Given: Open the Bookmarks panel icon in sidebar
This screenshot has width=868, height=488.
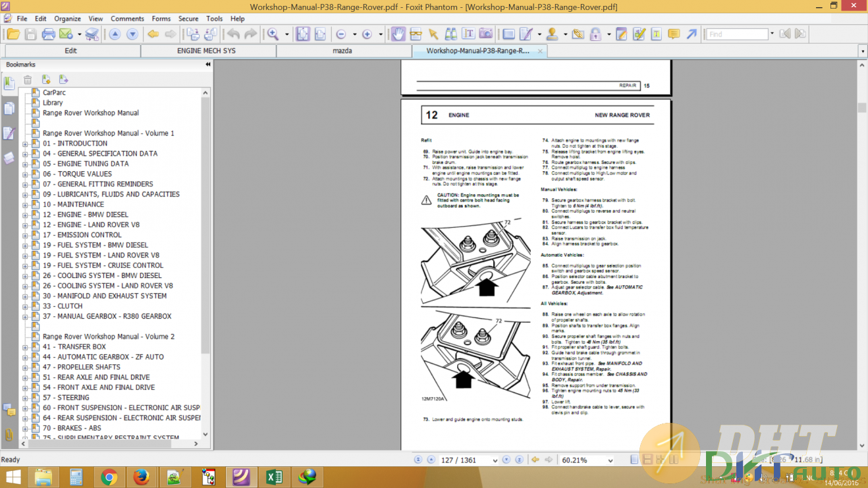Looking at the screenshot, I should (9, 83).
